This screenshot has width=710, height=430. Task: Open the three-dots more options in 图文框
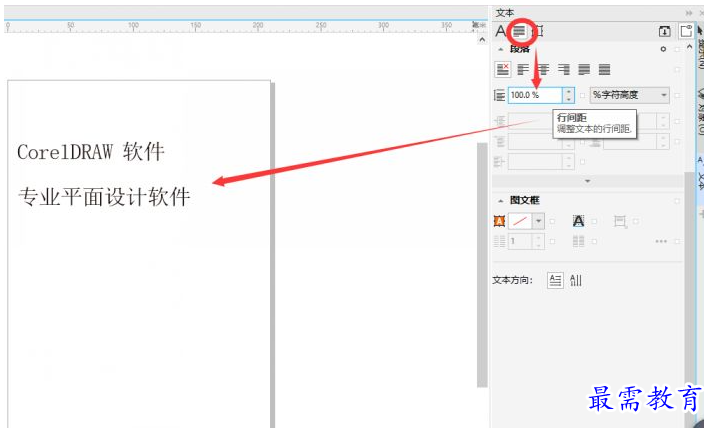click(661, 241)
